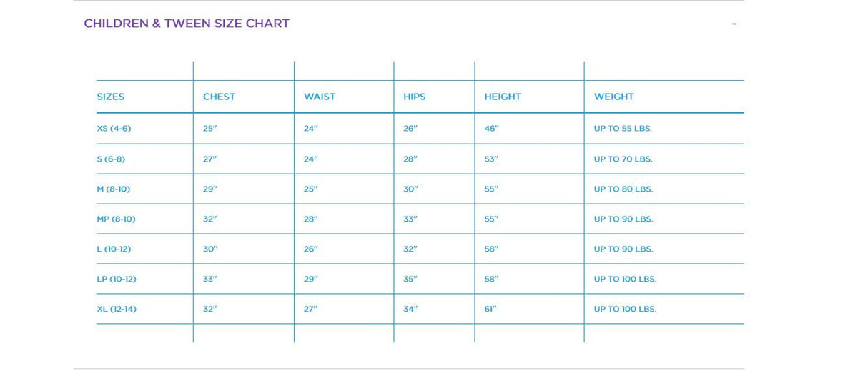Click the HEIGHT column header
The image size is (868, 371).
tap(502, 97)
